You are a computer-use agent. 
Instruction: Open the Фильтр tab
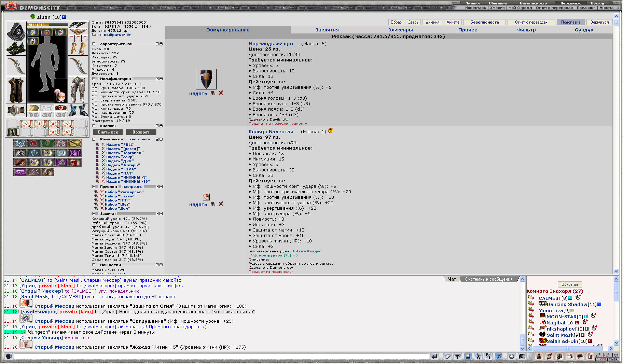point(526,30)
